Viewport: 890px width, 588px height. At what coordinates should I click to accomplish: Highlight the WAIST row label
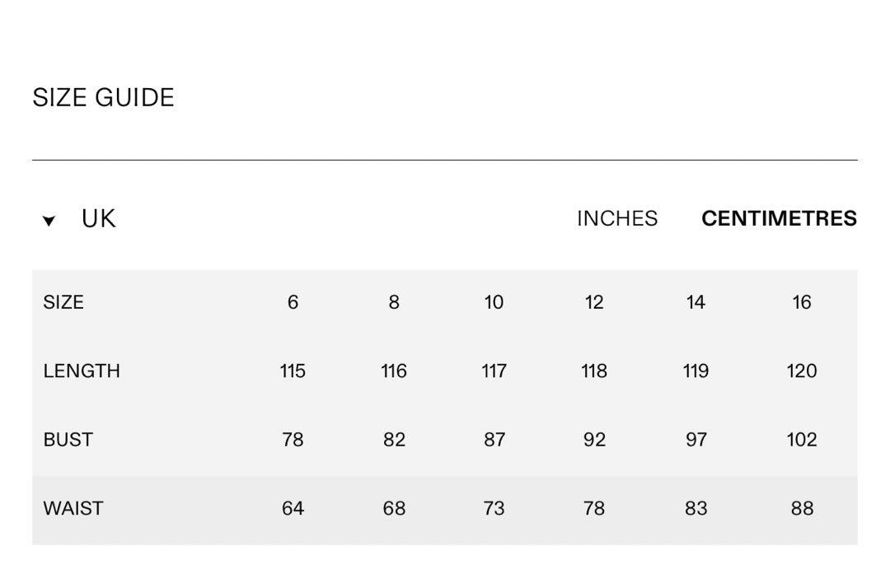click(x=73, y=508)
